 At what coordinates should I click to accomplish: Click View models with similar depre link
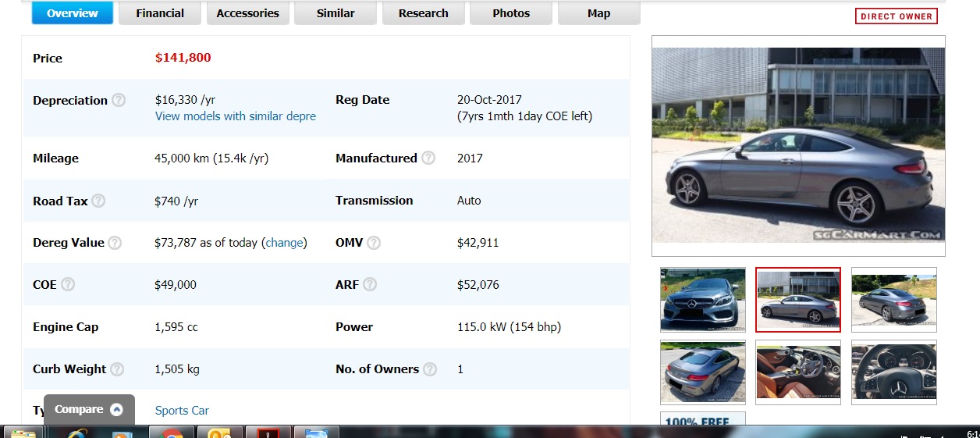pos(236,116)
